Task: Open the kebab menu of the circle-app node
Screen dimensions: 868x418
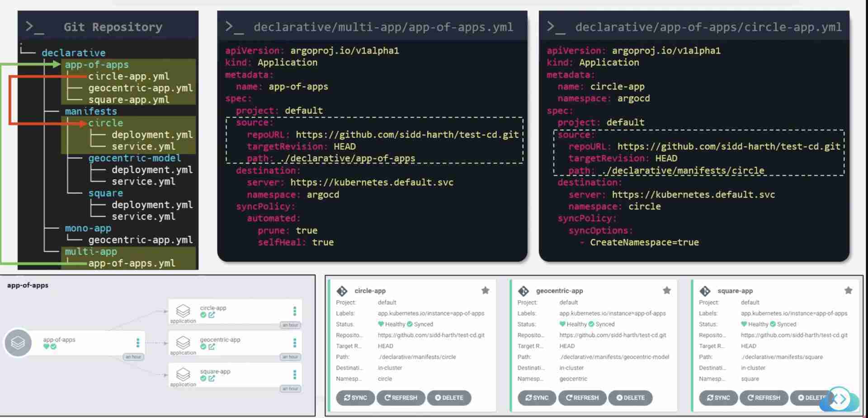Action: (x=294, y=311)
